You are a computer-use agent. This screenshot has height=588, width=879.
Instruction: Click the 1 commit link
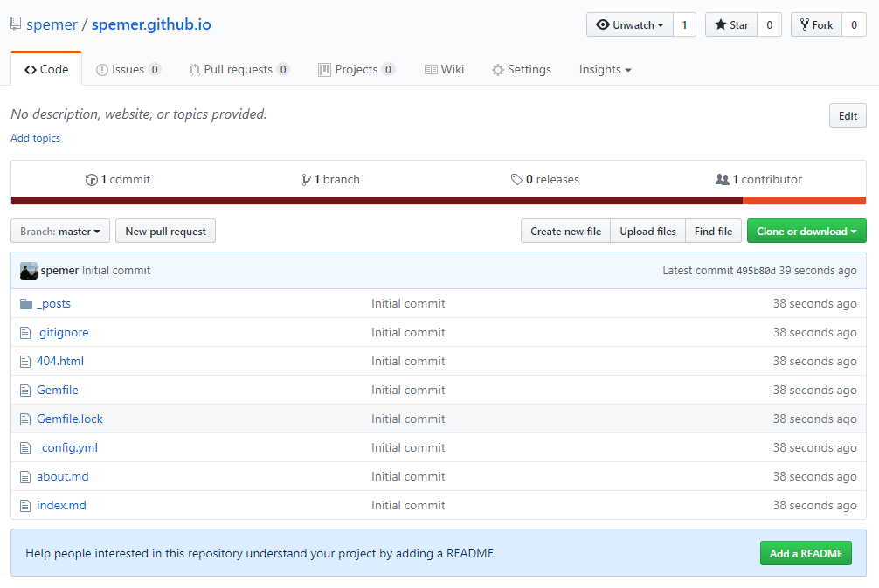click(118, 179)
